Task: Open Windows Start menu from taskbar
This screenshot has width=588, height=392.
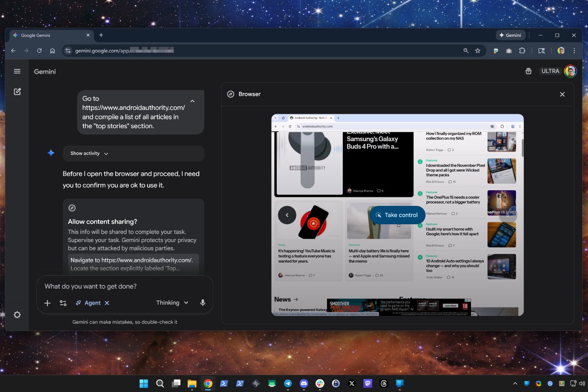Action: 144,383
